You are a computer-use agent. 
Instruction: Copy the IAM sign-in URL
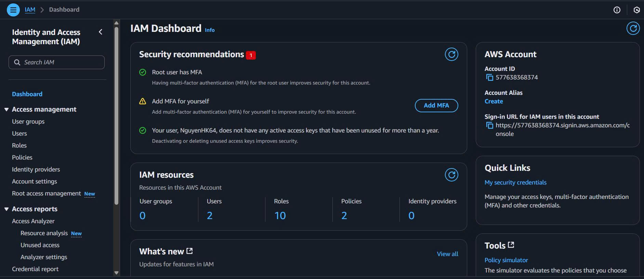(x=489, y=125)
